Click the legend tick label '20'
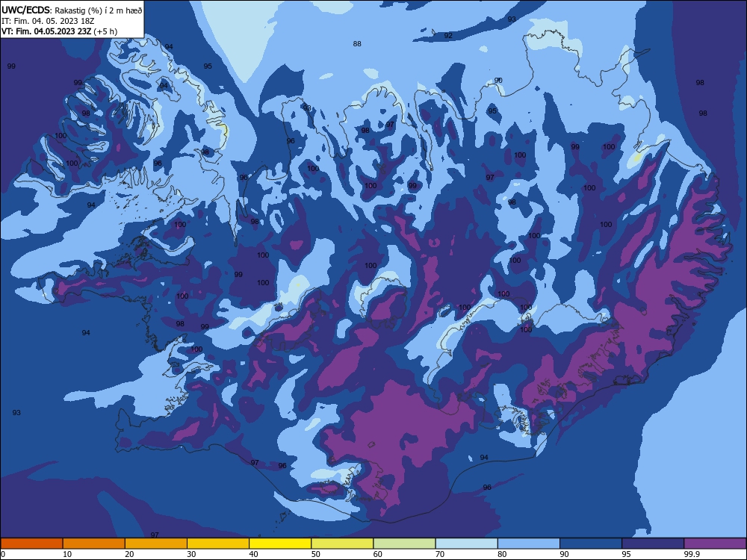Screen dimensions: 747x560 (129, 554)
